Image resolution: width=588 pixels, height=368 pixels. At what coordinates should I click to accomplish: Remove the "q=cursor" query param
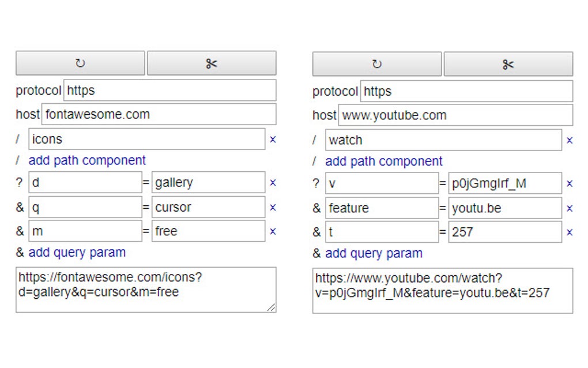tap(273, 206)
